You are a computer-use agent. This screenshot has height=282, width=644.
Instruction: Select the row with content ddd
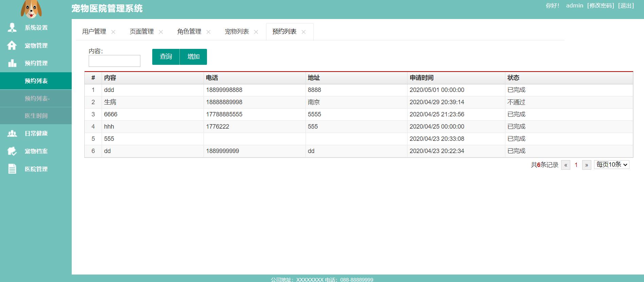tap(359, 90)
